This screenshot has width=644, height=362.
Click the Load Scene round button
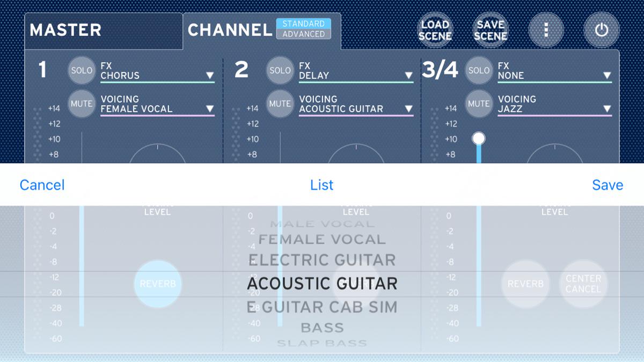coord(435,30)
